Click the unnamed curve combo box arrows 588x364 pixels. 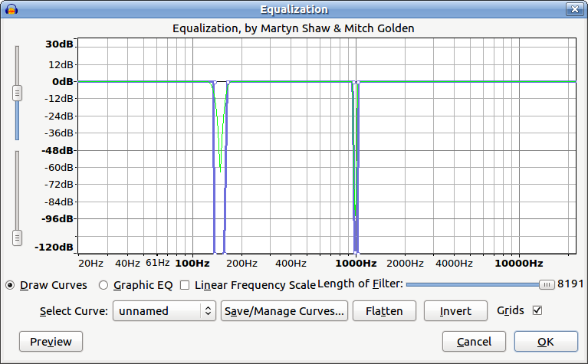208,311
